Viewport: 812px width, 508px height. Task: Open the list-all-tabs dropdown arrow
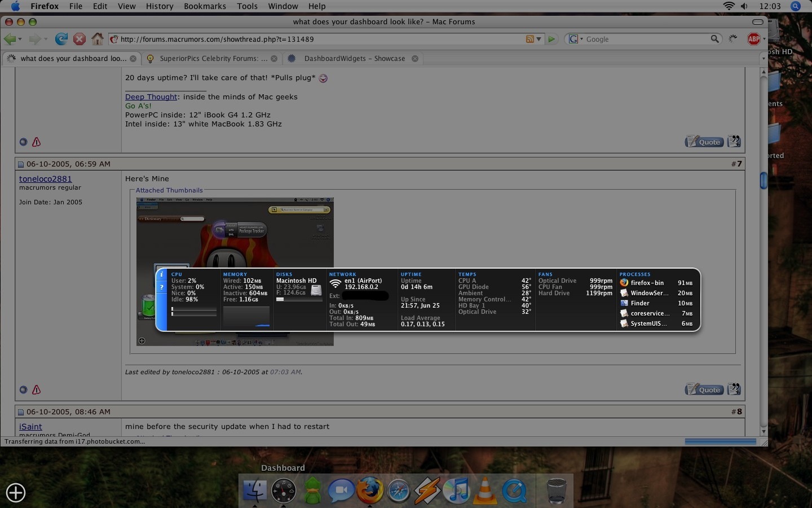pyautogui.click(x=764, y=59)
